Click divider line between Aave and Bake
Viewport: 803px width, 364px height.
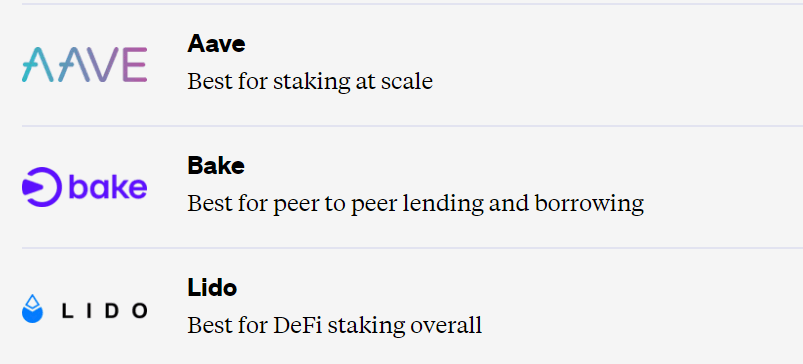pos(412,125)
